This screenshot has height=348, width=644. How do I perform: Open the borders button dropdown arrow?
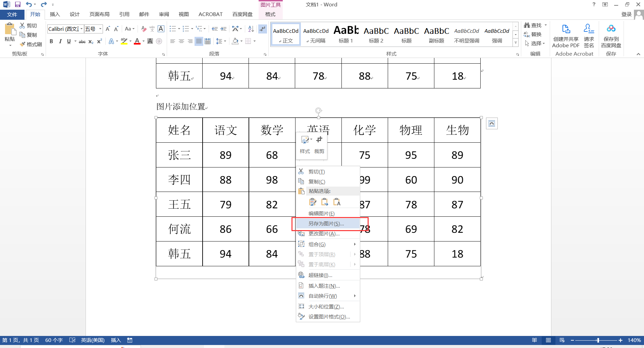tap(255, 41)
